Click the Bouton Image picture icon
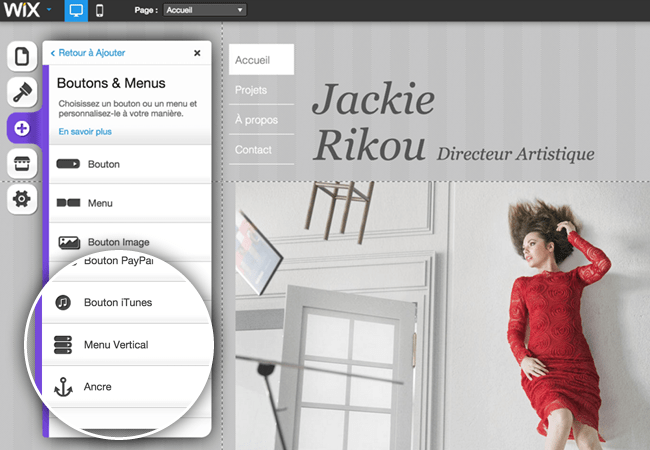Viewport: 650px width, 450px height. 69,242
